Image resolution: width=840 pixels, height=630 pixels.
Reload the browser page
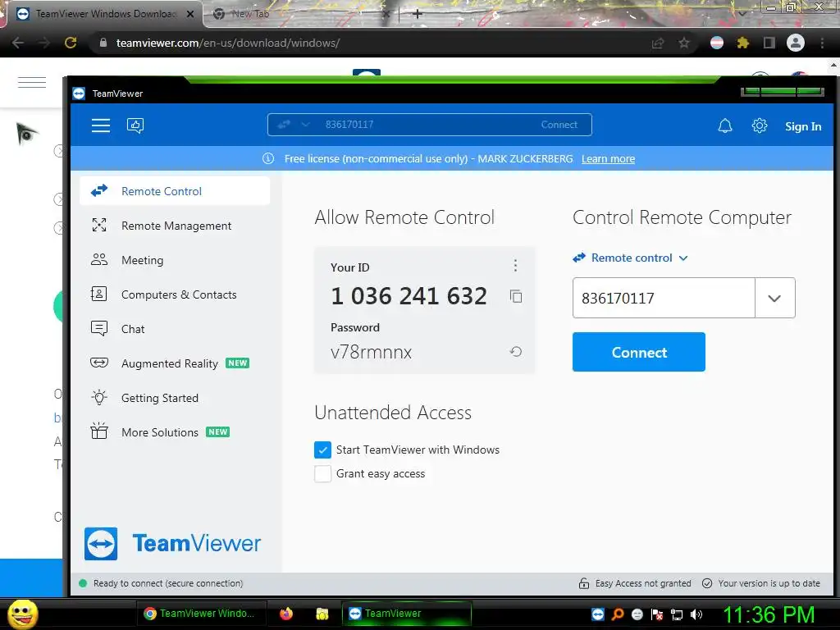pos(71,43)
